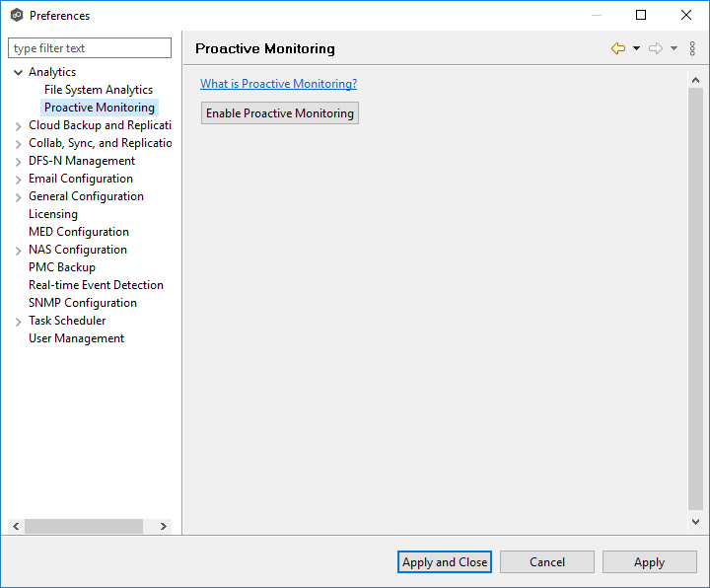Click the Preferences app icon in title bar
The width and height of the screenshot is (710, 588).
(x=16, y=15)
